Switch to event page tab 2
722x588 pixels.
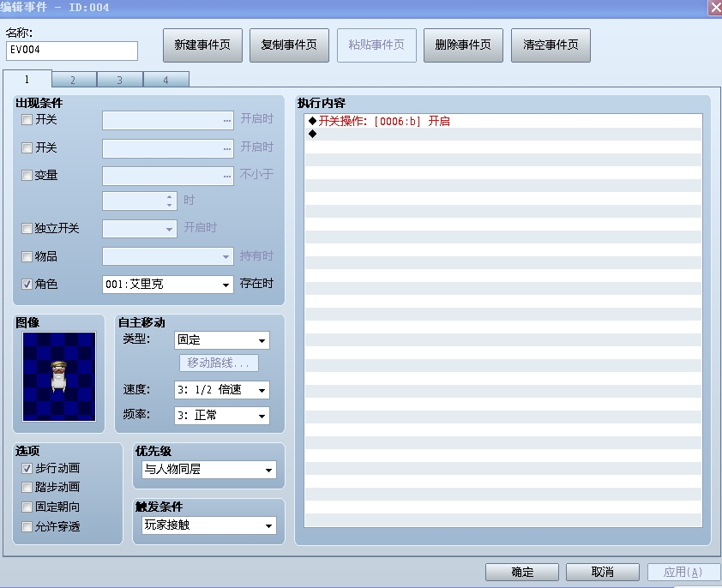coord(74,80)
